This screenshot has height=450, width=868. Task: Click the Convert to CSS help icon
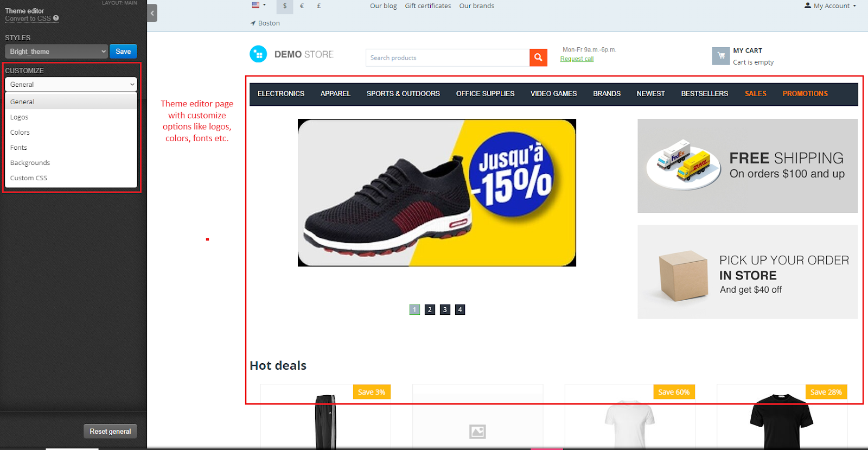coord(56,18)
